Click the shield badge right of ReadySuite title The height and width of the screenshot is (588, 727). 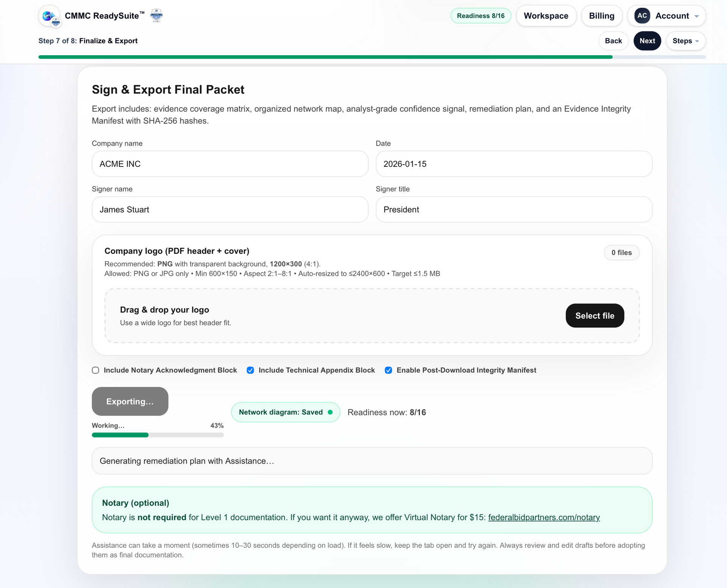(x=156, y=16)
